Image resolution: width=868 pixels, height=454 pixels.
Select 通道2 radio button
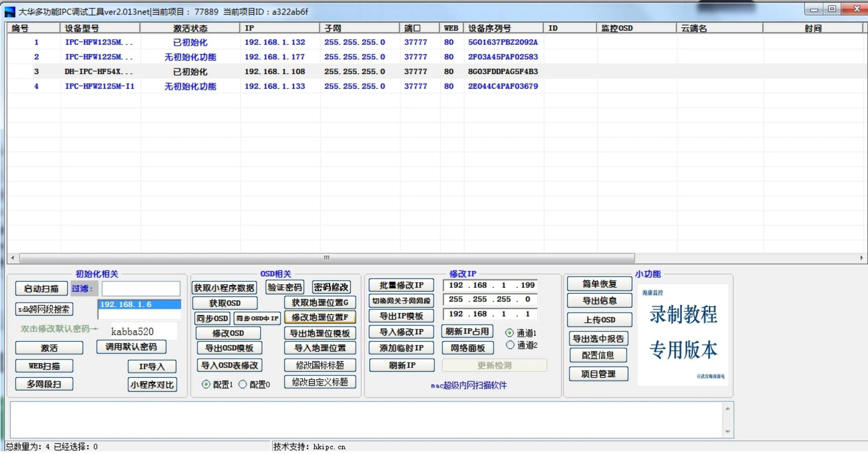point(510,345)
